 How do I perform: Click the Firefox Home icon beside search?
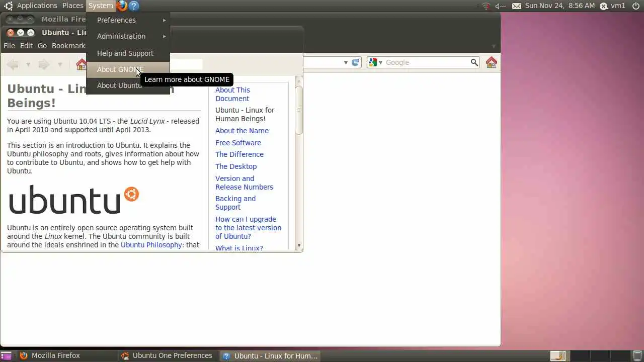pyautogui.click(x=492, y=62)
